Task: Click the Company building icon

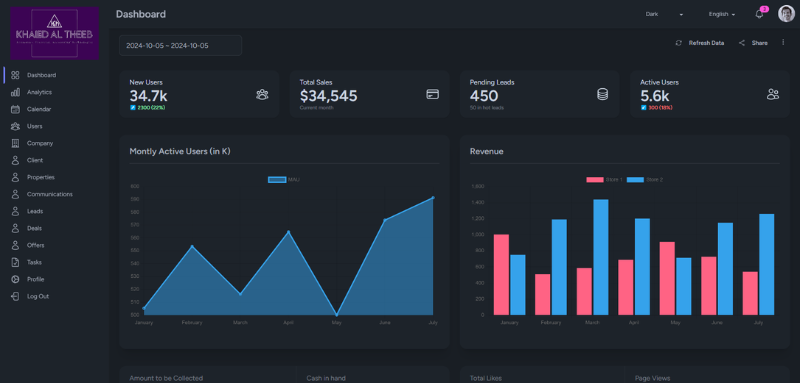Action: [x=15, y=143]
